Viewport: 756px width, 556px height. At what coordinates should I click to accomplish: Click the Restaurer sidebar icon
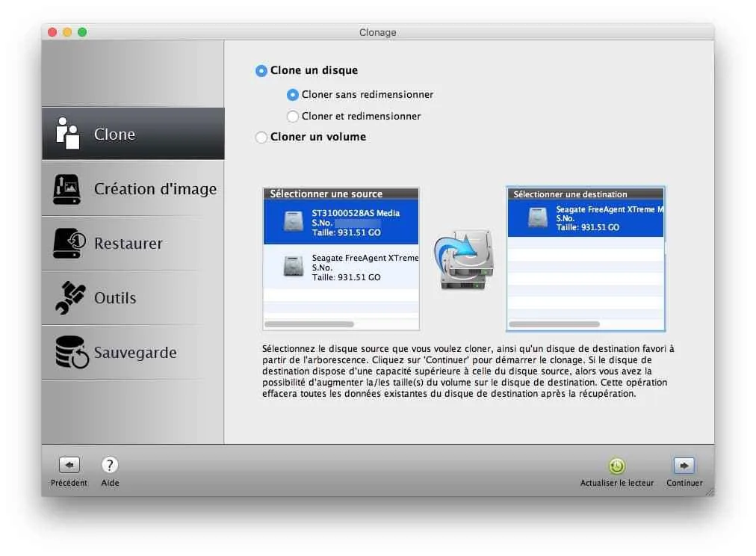point(67,243)
